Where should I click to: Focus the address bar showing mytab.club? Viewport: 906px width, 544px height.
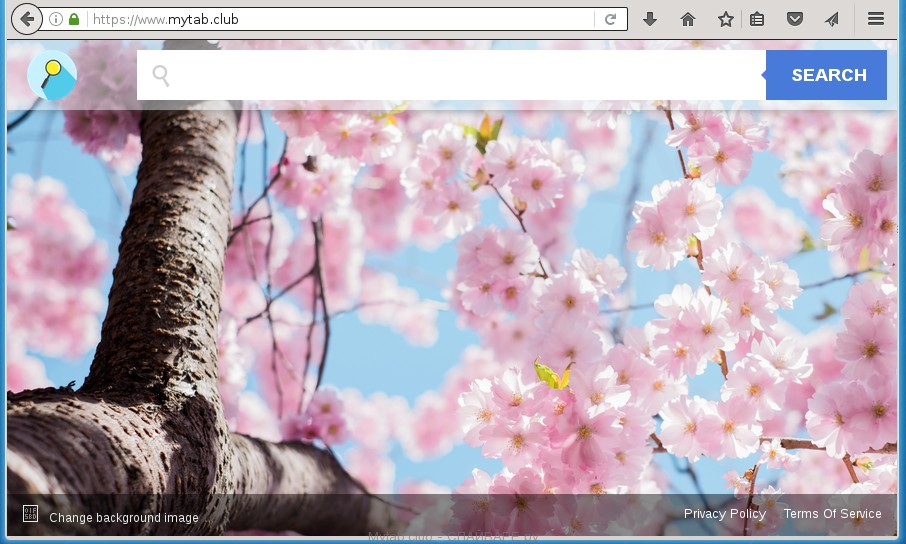click(x=340, y=19)
